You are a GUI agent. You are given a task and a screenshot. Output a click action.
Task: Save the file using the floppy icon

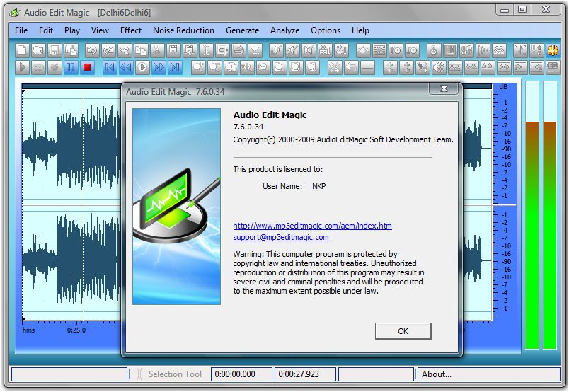(54, 50)
